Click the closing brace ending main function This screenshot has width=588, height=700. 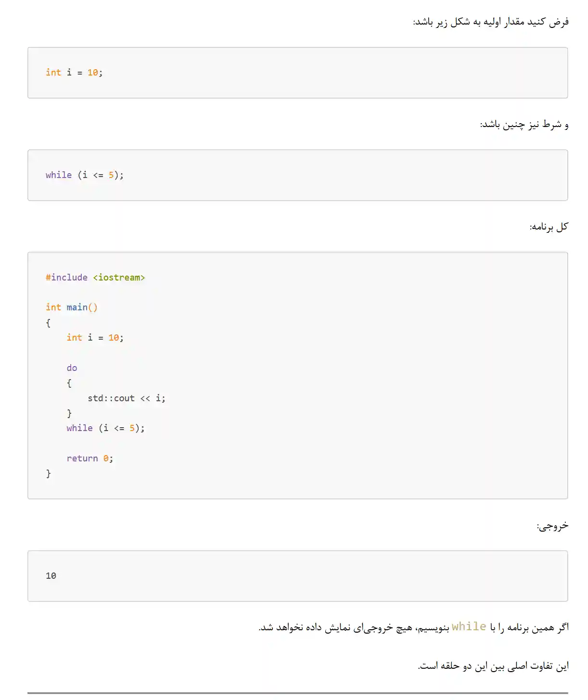[48, 474]
